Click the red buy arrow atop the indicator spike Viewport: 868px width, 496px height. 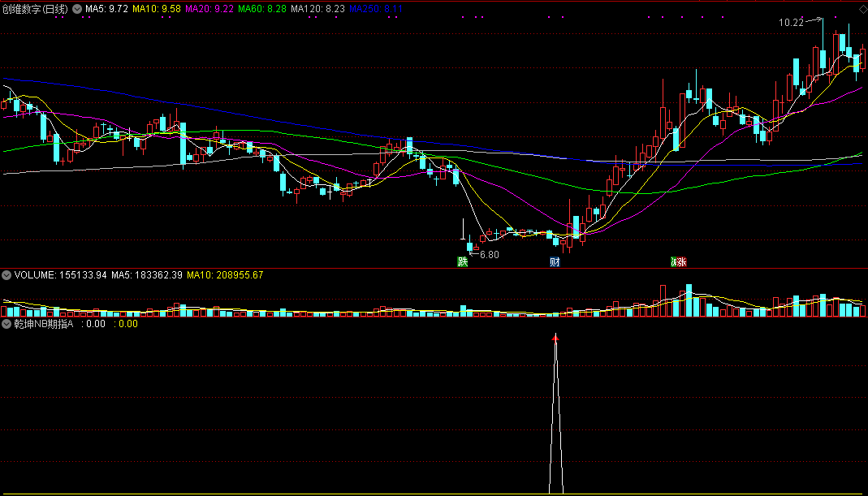(x=555, y=337)
